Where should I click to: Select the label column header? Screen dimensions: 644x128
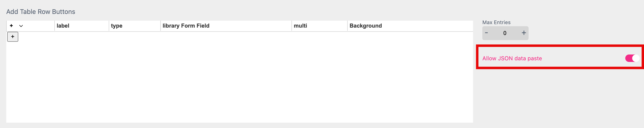point(63,26)
